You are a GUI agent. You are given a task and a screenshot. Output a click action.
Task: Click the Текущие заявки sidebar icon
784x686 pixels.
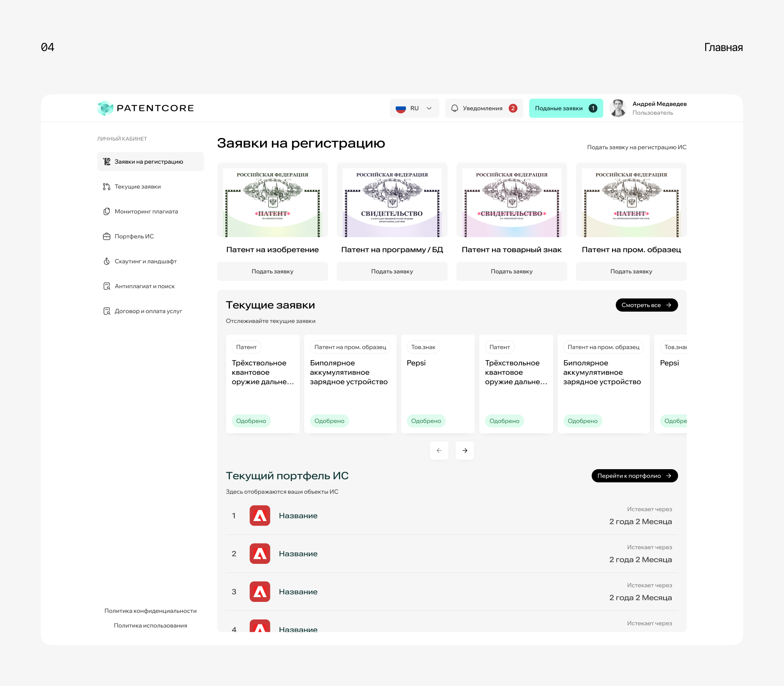click(x=107, y=187)
